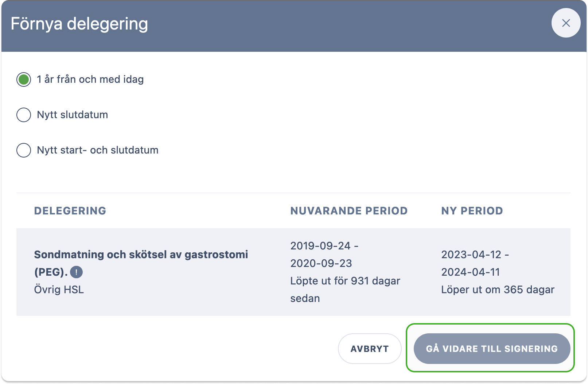Click the 'Nytt slutdatum' label text
Image resolution: width=588 pixels, height=384 pixels.
[x=73, y=115]
